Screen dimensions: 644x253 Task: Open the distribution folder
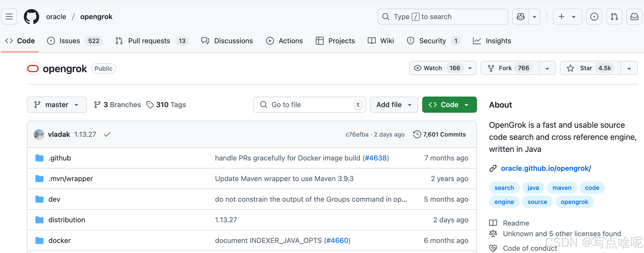click(67, 220)
